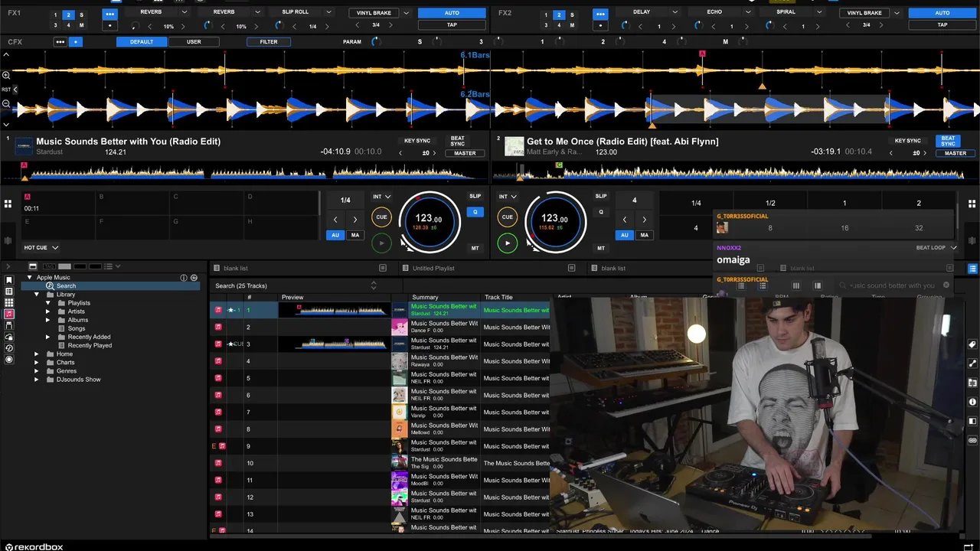Click the Untitled Playlist palette menu icon
The width and height of the screenshot is (980, 551).
571,268
